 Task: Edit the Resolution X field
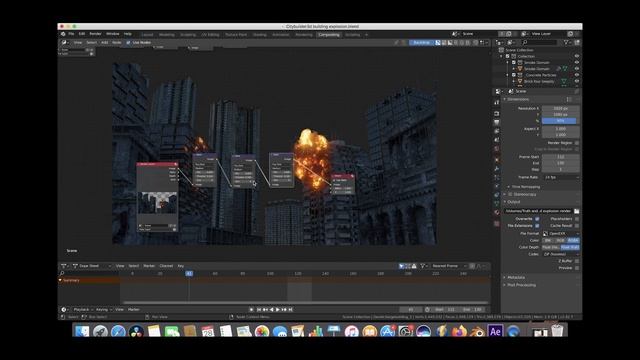(x=560, y=109)
